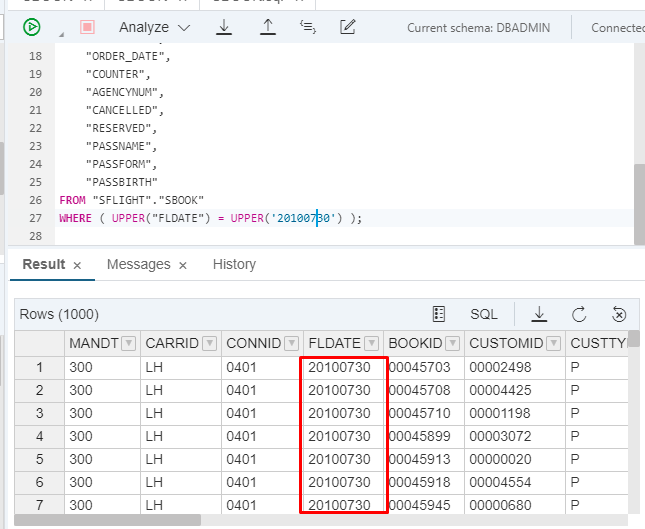Viewport: 645px width, 529px height.
Task: Click the CONNID cell 0401 in row 5
Action: click(262, 459)
